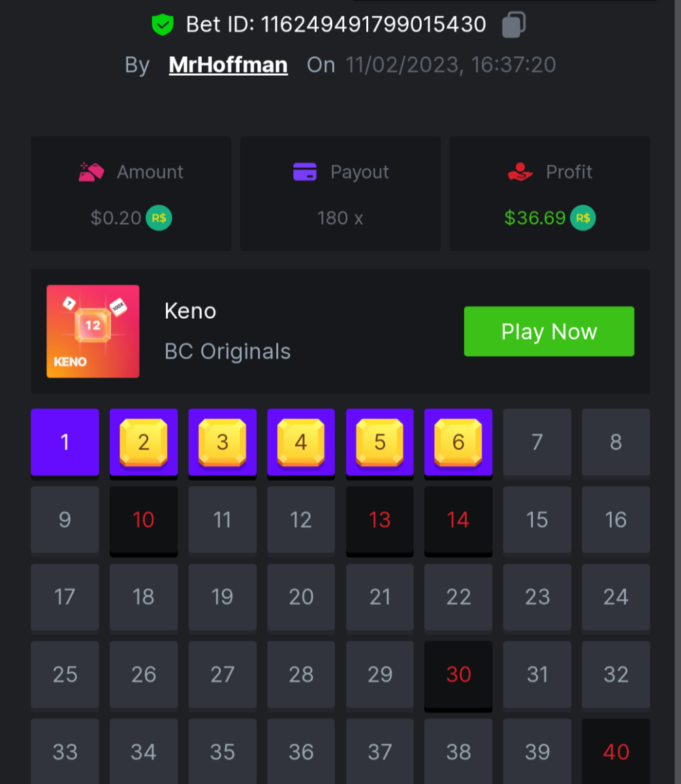Toggle the selected purple tile number 1

pyautogui.click(x=65, y=442)
